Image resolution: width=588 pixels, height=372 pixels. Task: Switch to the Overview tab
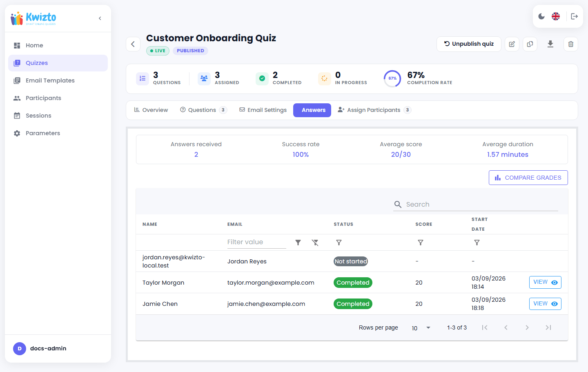(x=151, y=110)
